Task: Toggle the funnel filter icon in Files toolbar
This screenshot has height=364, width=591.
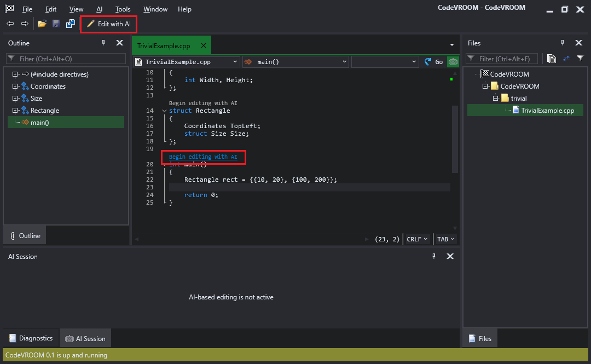Action: tap(580, 59)
